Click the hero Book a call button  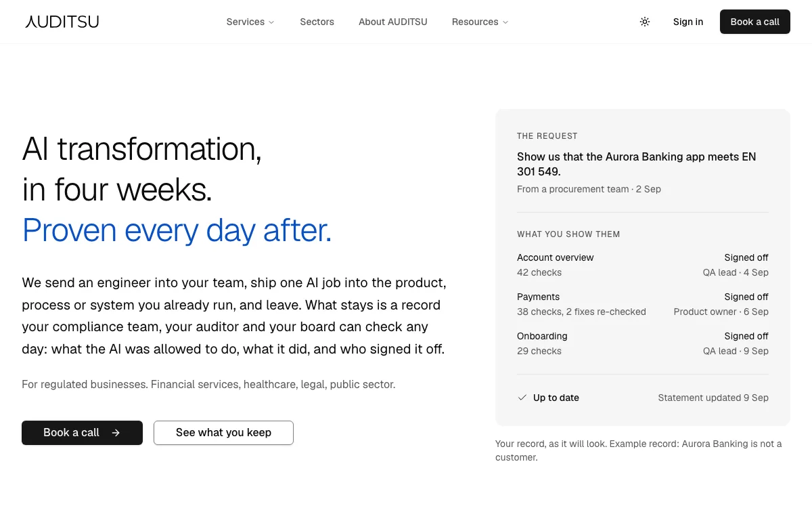click(82, 433)
